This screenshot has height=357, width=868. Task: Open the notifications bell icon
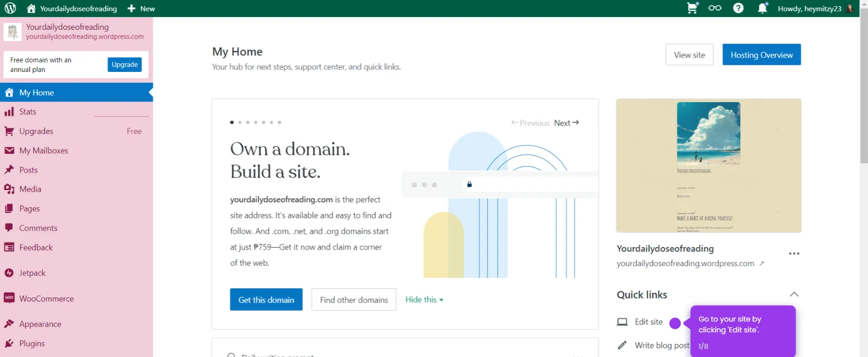[763, 8]
